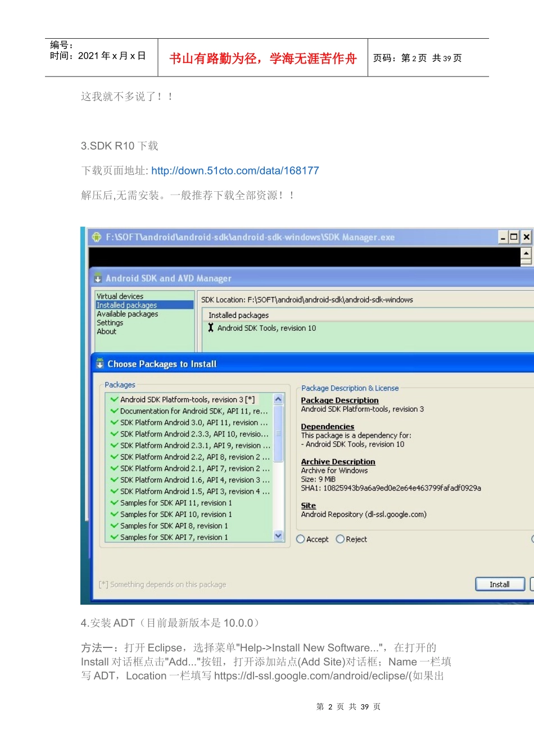Click the packages list scroll up arrow
The image size is (534, 756).
pos(278,399)
